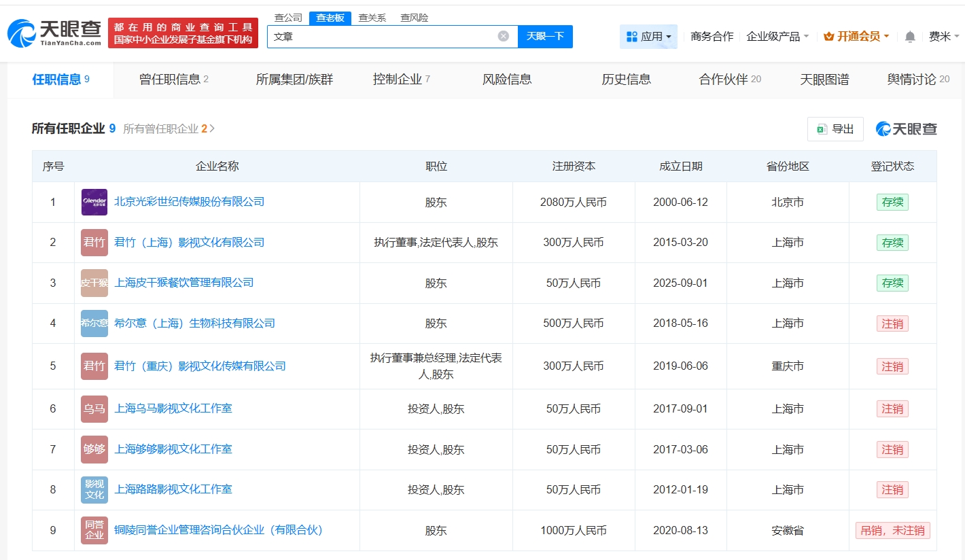The image size is (965, 560).
Task: Open the 所属集团/族群 tab
Action: 294,80
